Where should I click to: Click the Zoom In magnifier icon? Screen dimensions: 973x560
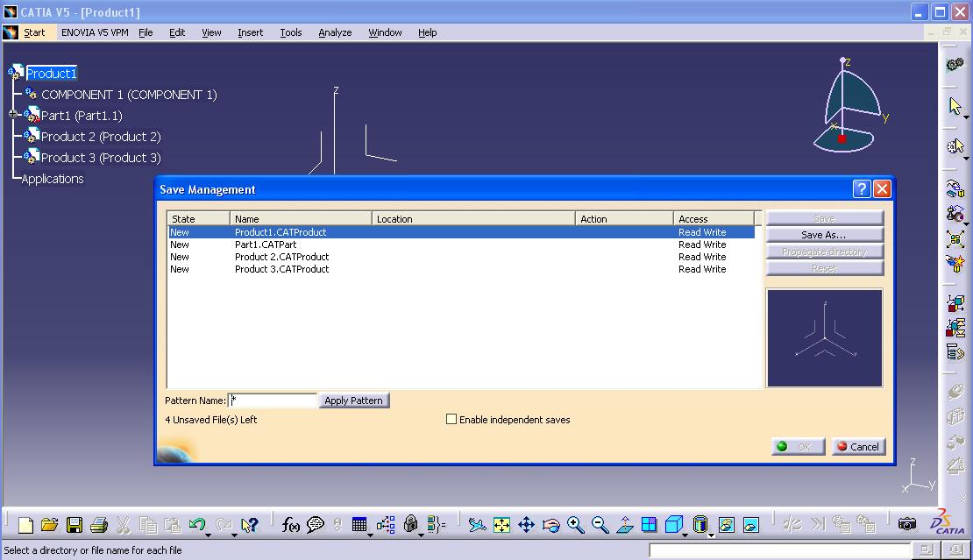tap(575, 525)
